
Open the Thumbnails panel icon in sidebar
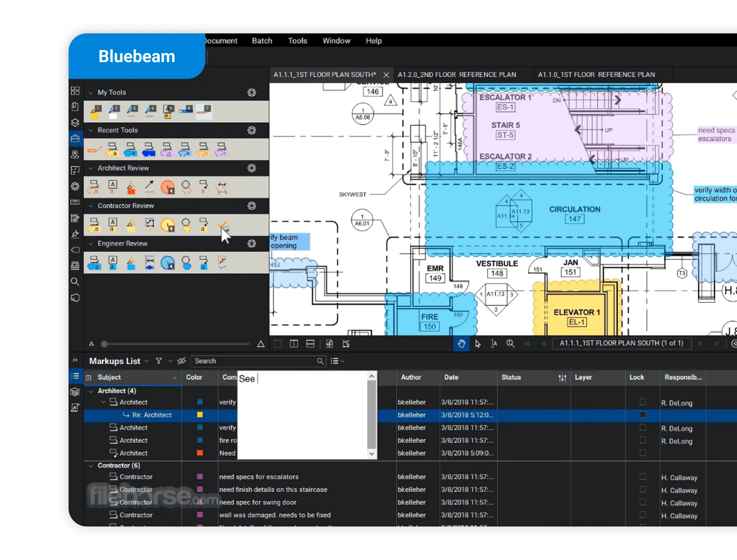[75, 91]
